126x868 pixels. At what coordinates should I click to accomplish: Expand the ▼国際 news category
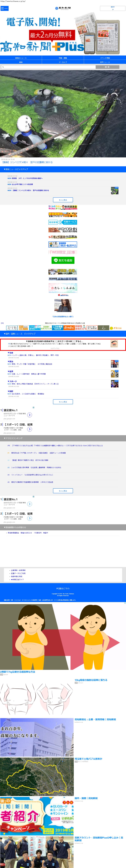coord(10,391)
